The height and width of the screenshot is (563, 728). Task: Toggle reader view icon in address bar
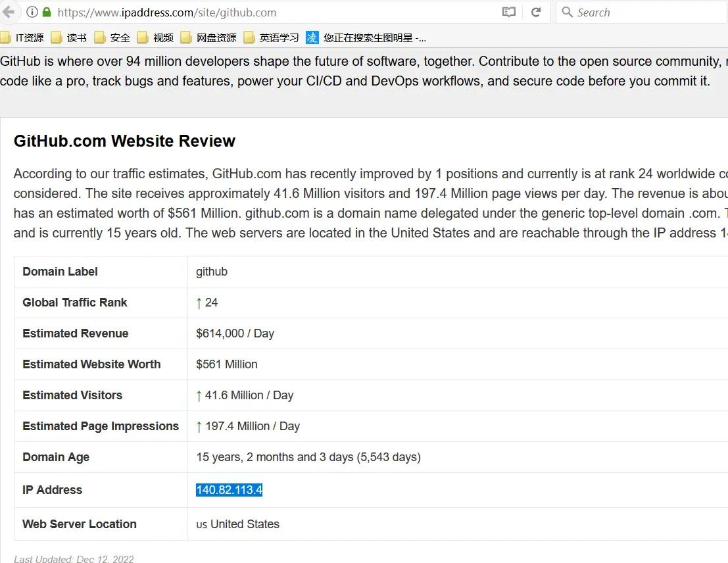pos(509,12)
